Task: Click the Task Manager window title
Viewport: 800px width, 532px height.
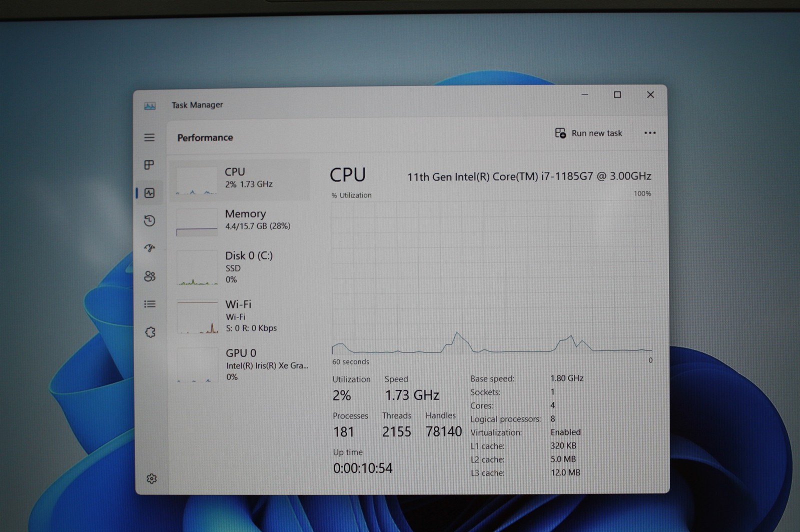Action: (x=197, y=104)
